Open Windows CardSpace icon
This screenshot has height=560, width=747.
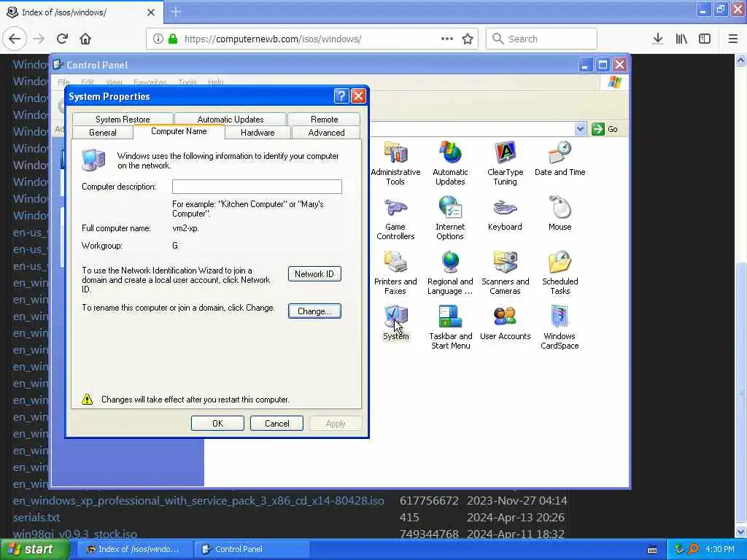[x=560, y=327]
